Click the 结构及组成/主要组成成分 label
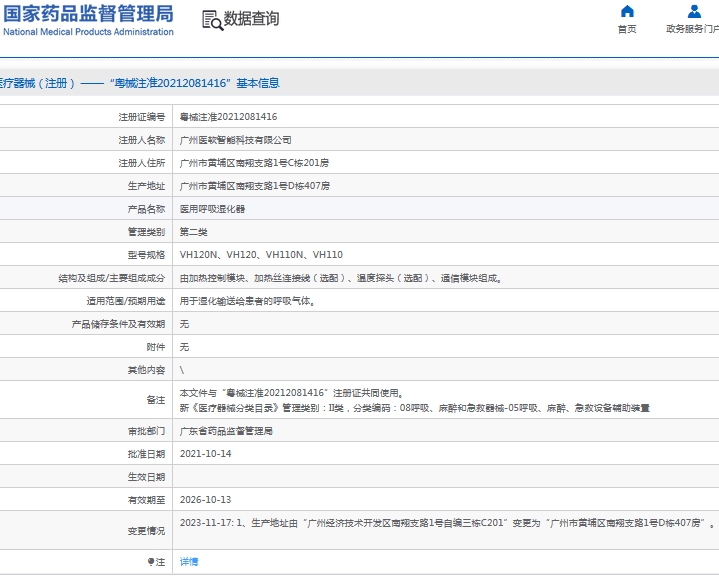The width and height of the screenshot is (719, 576). point(112,278)
